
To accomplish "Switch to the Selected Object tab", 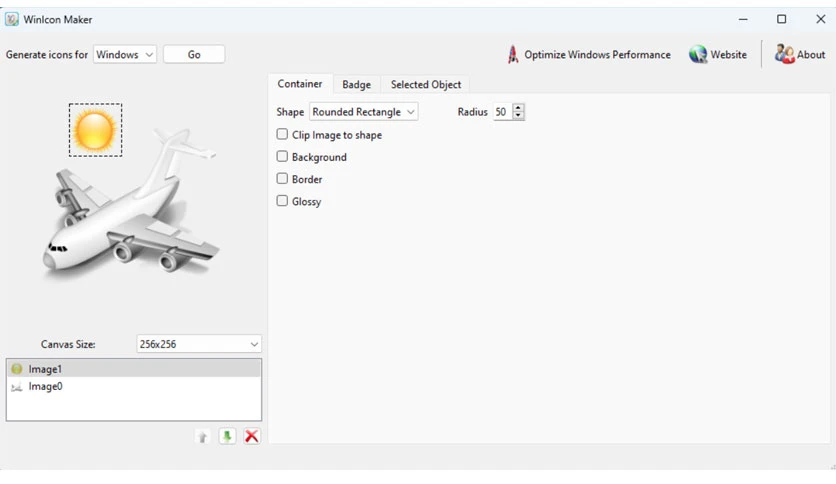I will point(425,85).
